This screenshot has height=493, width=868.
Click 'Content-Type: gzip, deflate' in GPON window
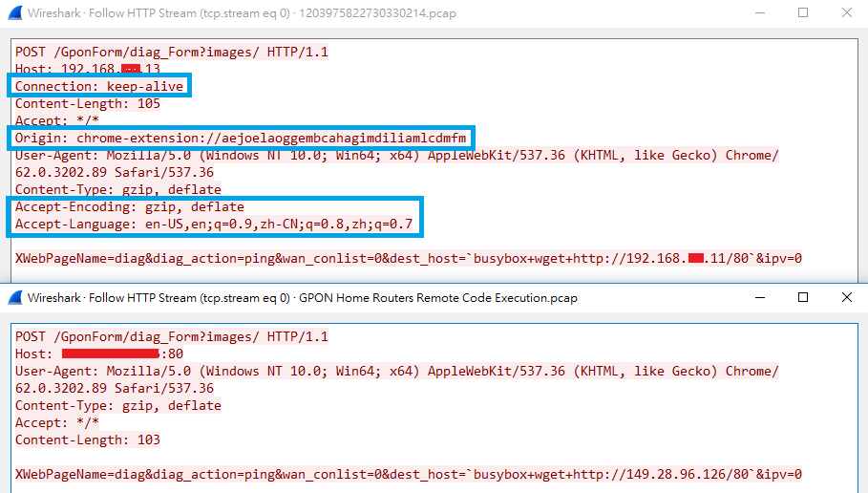click(117, 405)
